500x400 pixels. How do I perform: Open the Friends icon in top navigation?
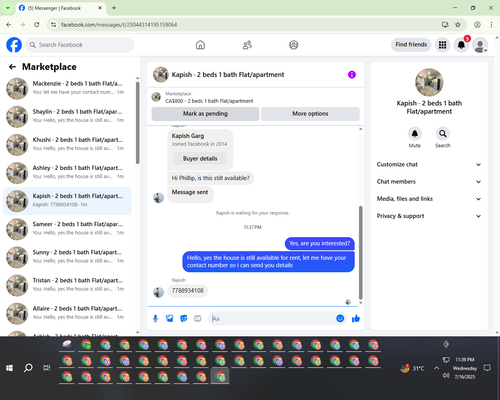pyautogui.click(x=247, y=45)
